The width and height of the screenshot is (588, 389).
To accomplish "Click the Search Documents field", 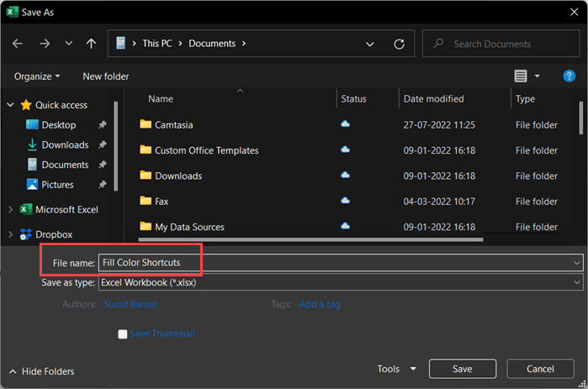I will [x=501, y=44].
